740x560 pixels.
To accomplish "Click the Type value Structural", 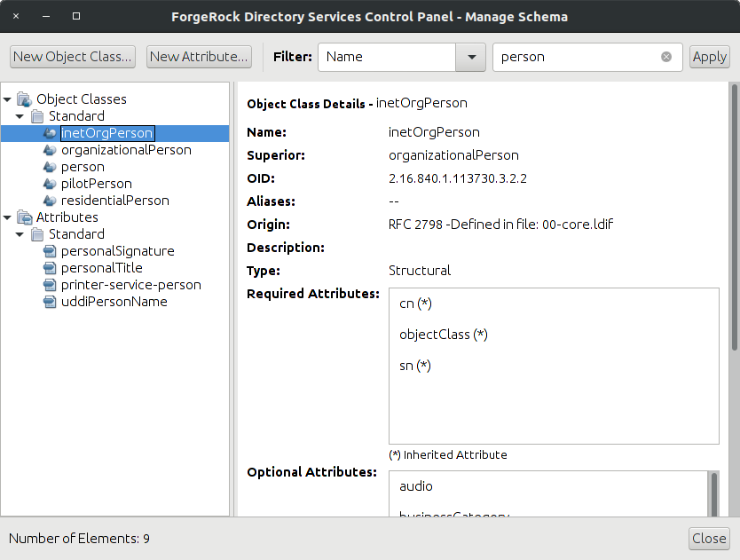I will (x=420, y=271).
